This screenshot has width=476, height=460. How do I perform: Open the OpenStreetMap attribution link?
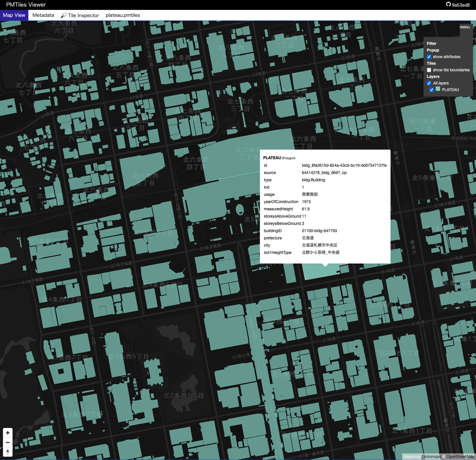[x=460, y=457]
